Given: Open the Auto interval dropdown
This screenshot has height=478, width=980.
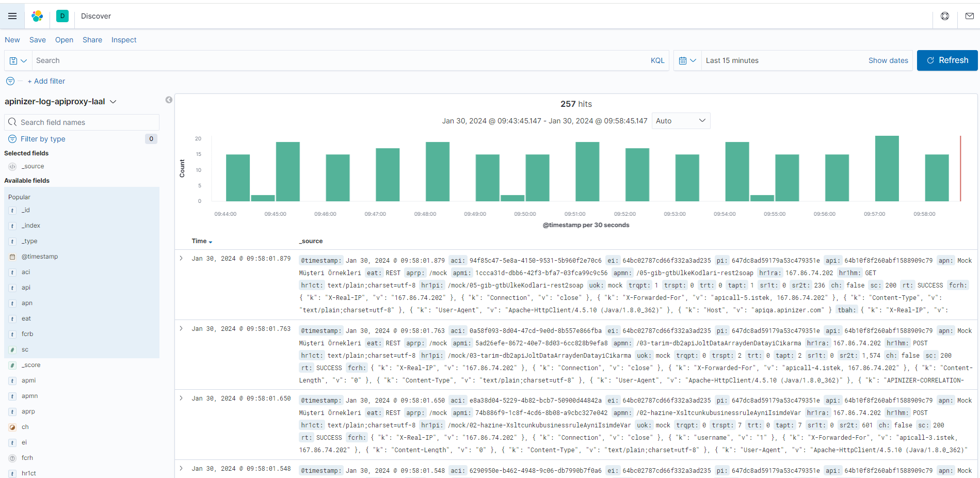Looking at the screenshot, I should (x=680, y=121).
